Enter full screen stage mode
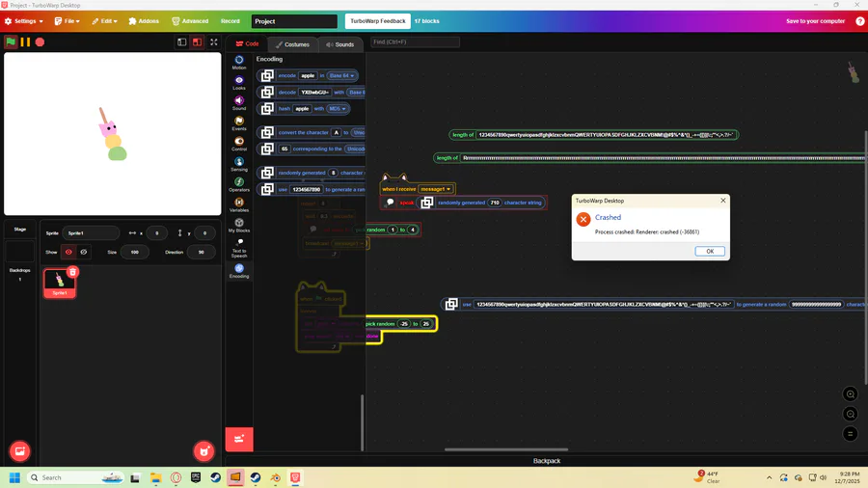This screenshot has width=868, height=488. 214,42
